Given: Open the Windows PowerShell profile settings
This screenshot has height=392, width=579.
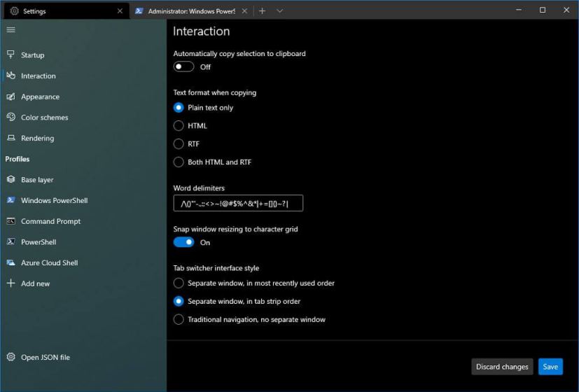Looking at the screenshot, I should point(83,200).
